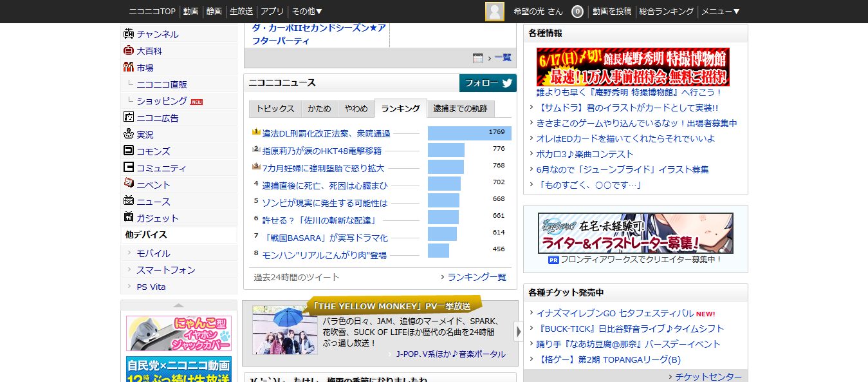Screen dimensions: 868x382
Task: Open アプリ in the top menu
Action: [272, 12]
